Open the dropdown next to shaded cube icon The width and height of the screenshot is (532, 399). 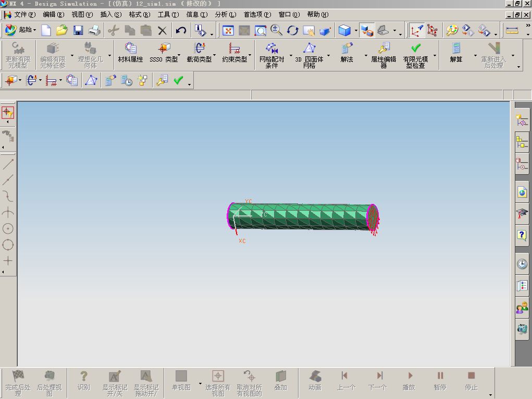355,31
